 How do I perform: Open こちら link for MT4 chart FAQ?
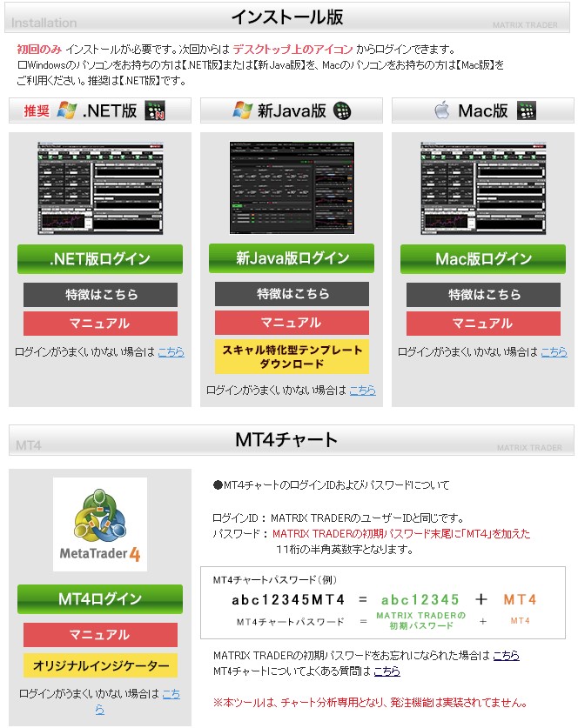387,671
